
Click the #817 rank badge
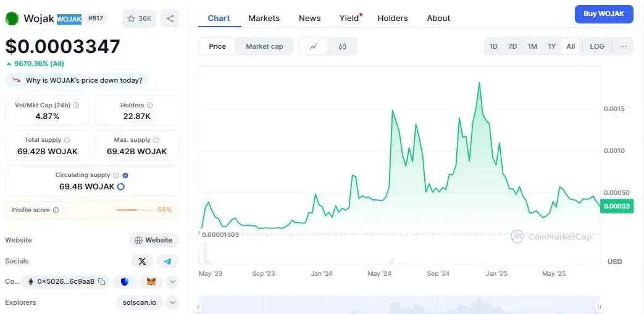96,19
